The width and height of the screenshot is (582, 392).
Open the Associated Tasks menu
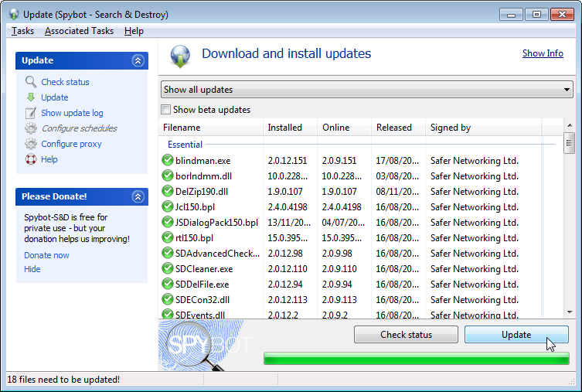[x=79, y=31]
